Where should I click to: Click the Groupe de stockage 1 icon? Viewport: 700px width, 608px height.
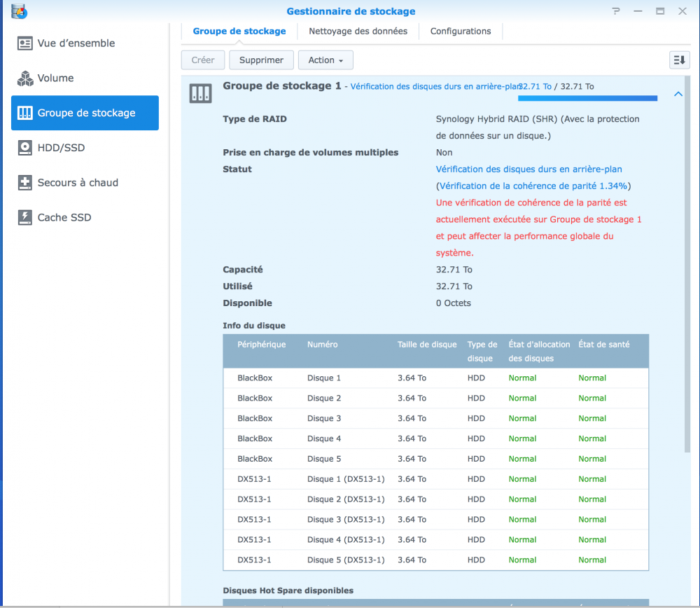pyautogui.click(x=201, y=94)
